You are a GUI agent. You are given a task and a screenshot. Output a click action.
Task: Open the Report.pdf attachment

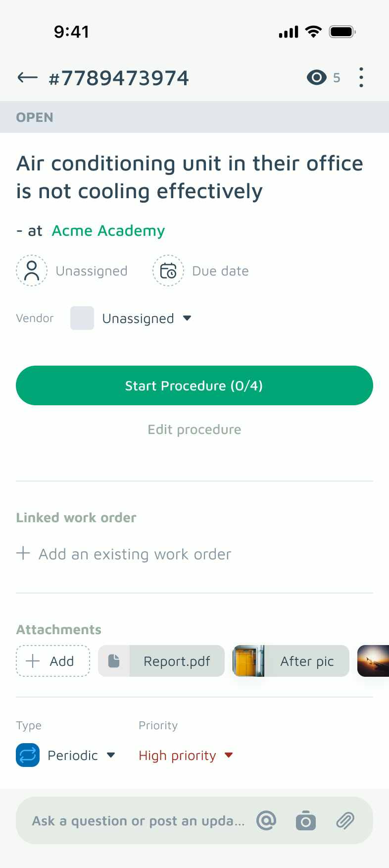161,661
